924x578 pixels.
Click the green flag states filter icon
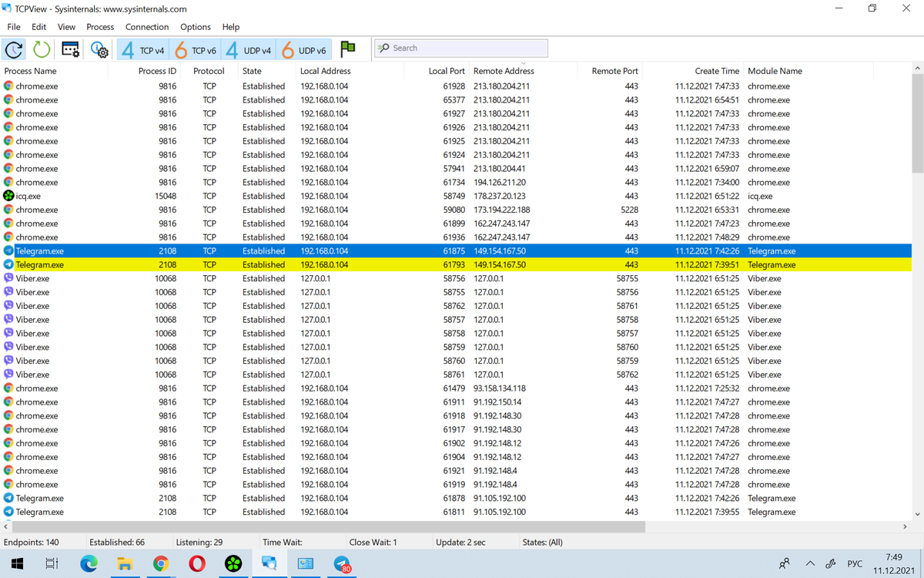tap(348, 49)
